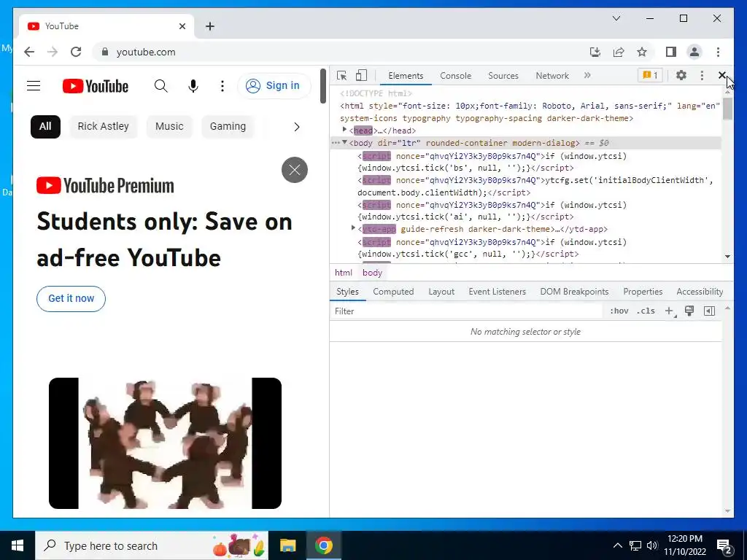Open File Explorer from taskbar
This screenshot has height=560, width=747.
click(x=287, y=545)
